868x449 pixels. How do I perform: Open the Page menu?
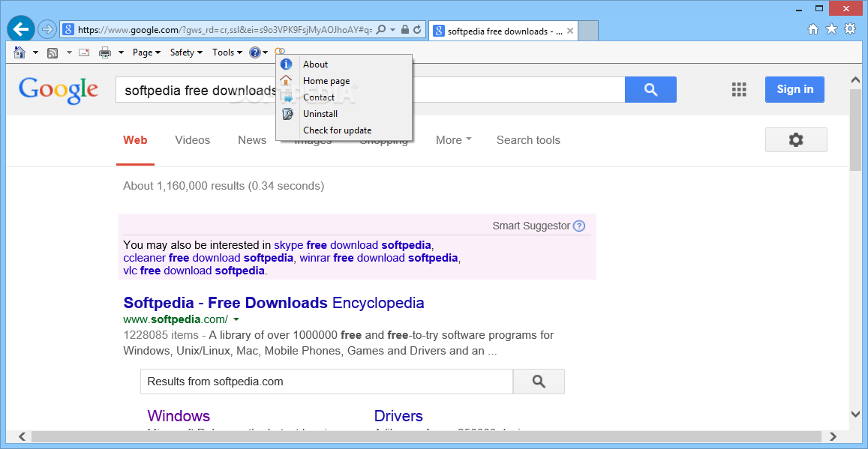tap(147, 52)
